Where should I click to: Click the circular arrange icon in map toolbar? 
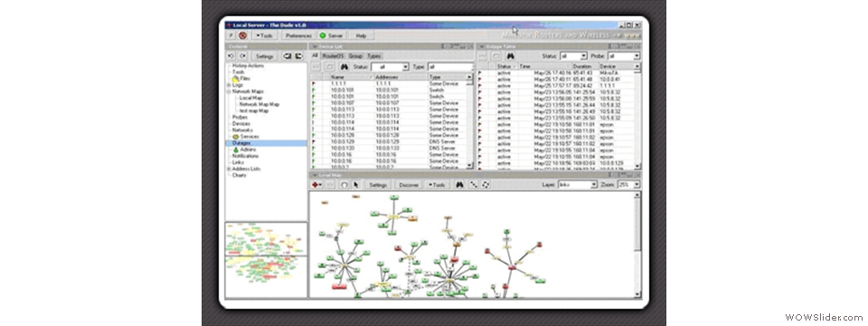click(x=486, y=185)
